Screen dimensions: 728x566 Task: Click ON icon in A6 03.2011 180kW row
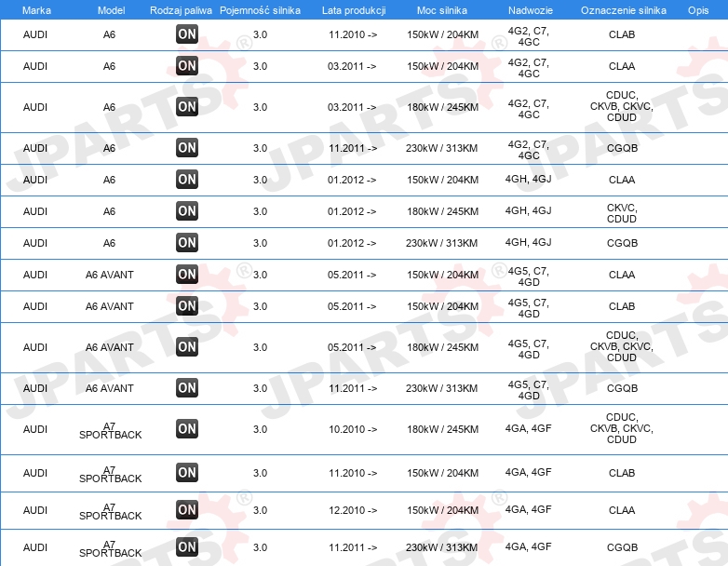[x=187, y=106]
